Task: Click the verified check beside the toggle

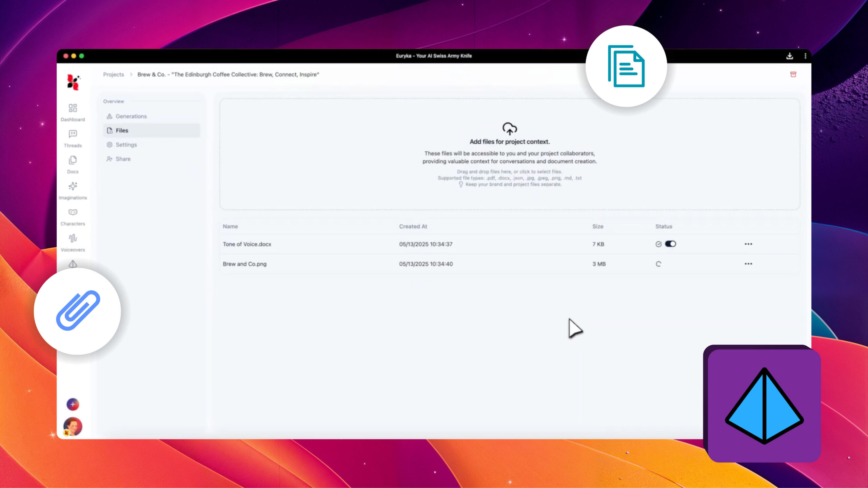Action: tap(658, 244)
